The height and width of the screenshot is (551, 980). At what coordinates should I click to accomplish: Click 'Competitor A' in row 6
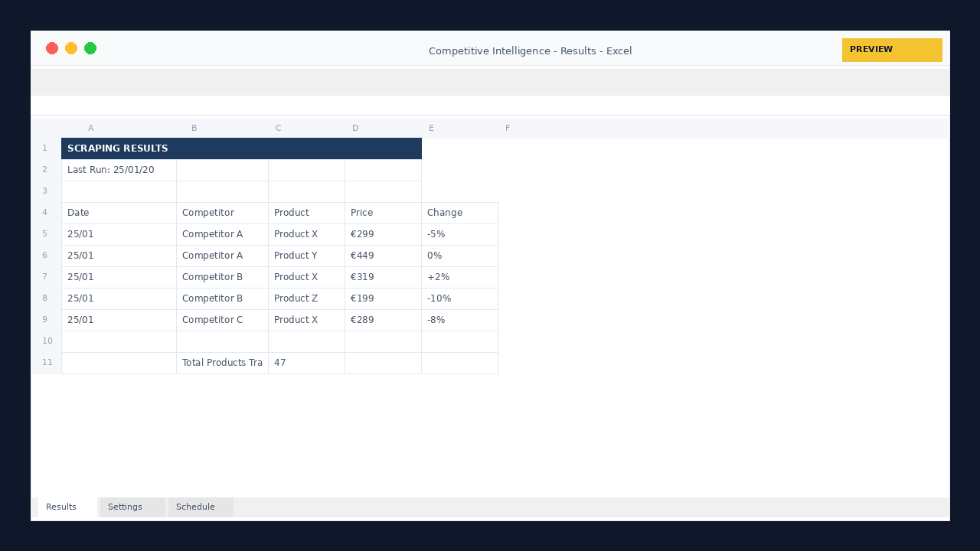click(222, 256)
